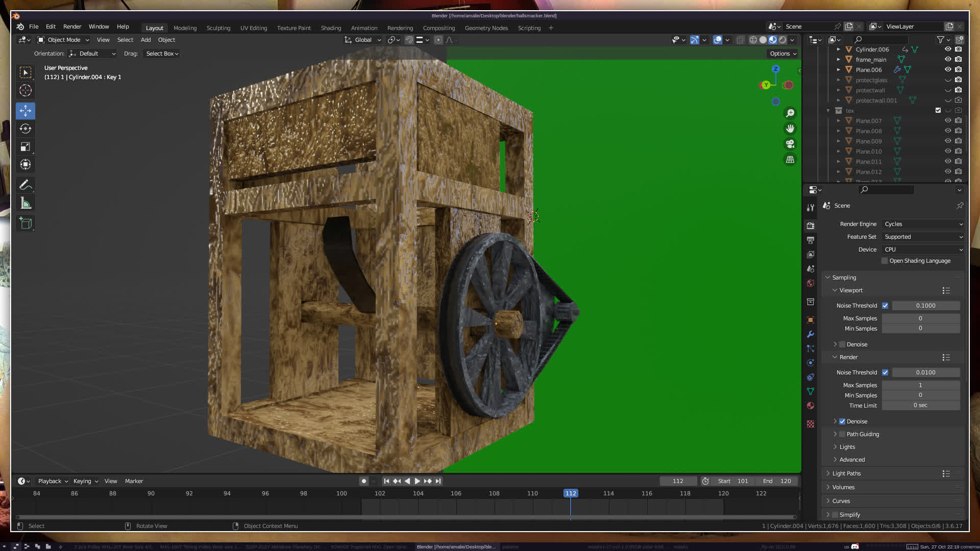Open the Render menu
980x551 pixels.
coord(72,27)
